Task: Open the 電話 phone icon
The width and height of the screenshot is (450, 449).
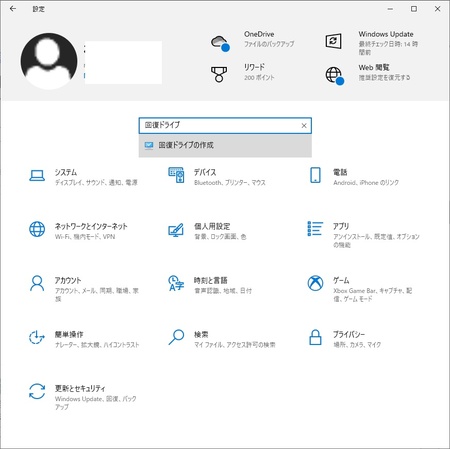Action: pos(315,175)
